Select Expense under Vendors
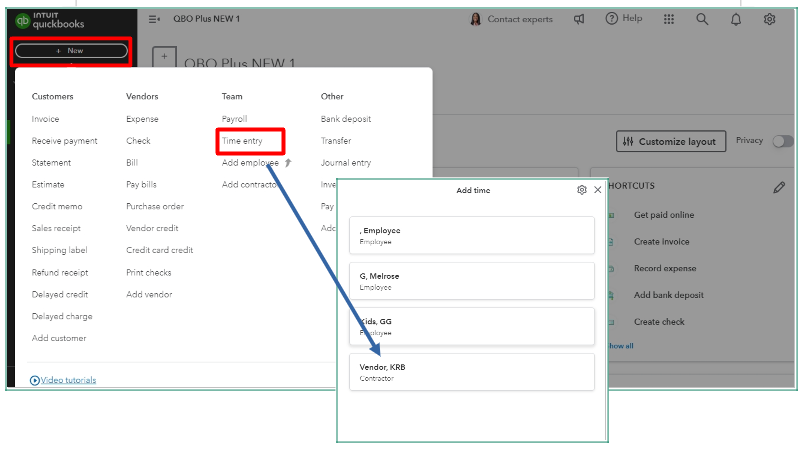 (x=142, y=119)
